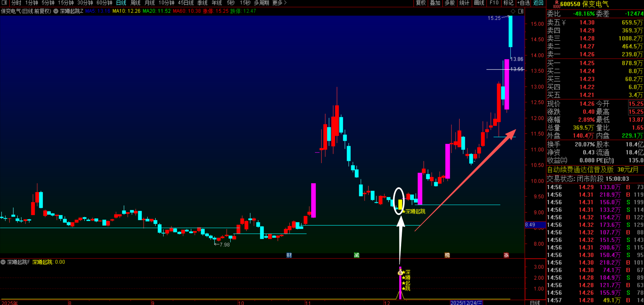Select the 1分钟 period tab
This screenshot has width=644, height=305.
click(32, 3)
